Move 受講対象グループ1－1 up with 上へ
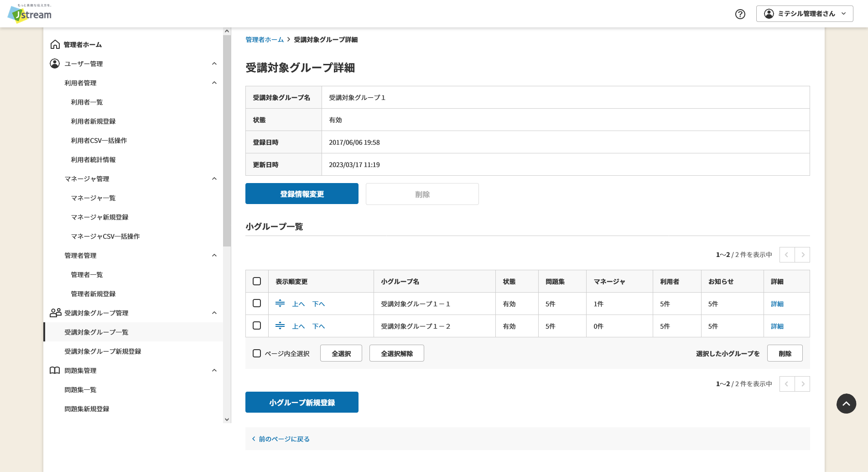This screenshot has width=868, height=472. [299, 304]
